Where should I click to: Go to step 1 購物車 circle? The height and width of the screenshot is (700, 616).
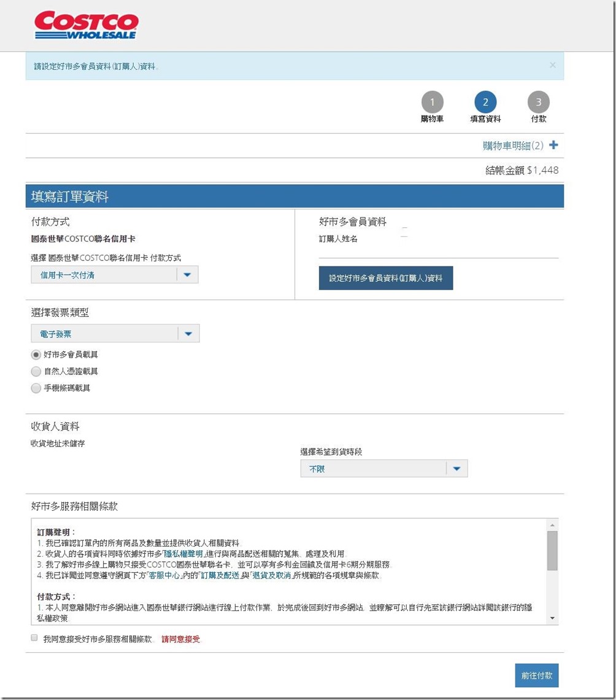tap(432, 102)
